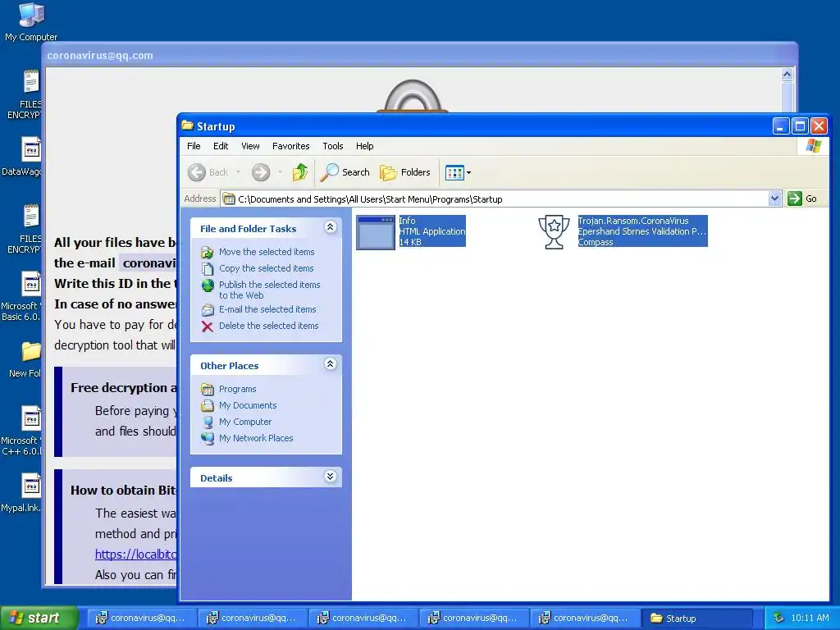
Task: Collapse the Other Places panel
Action: (x=330, y=365)
